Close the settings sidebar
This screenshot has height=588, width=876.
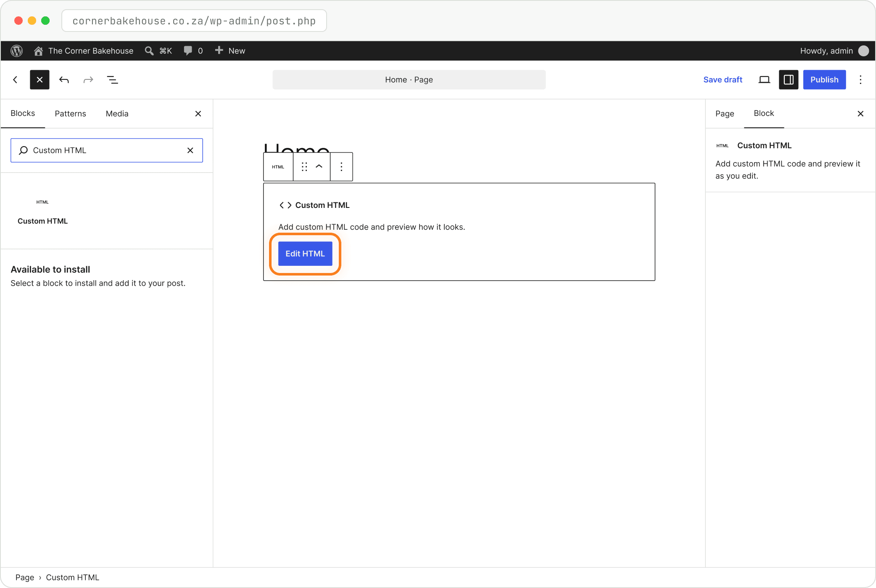click(860, 114)
